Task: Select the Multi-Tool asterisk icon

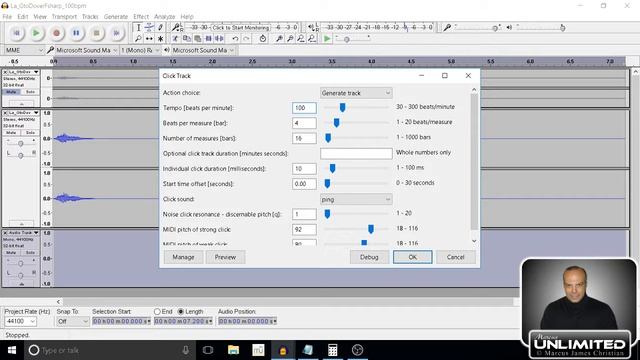Action: [x=160, y=39]
